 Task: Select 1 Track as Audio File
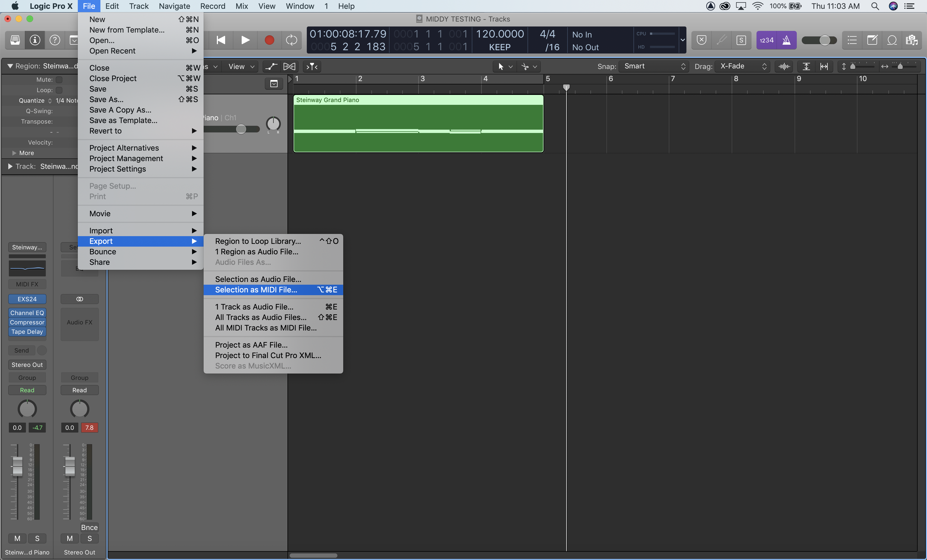pos(273,306)
